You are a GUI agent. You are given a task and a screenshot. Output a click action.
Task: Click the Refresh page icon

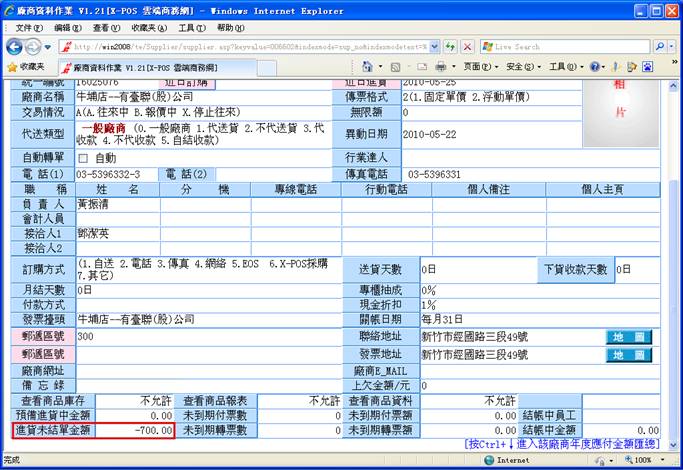(x=449, y=47)
